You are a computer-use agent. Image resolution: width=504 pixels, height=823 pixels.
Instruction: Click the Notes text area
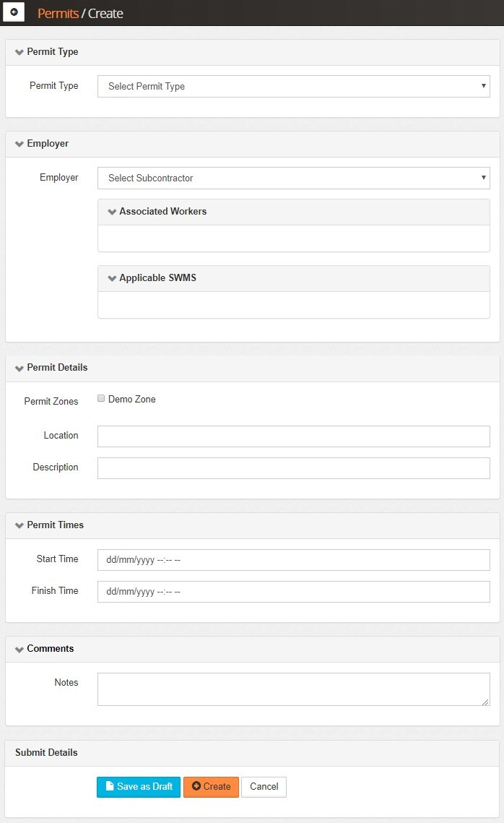293,689
